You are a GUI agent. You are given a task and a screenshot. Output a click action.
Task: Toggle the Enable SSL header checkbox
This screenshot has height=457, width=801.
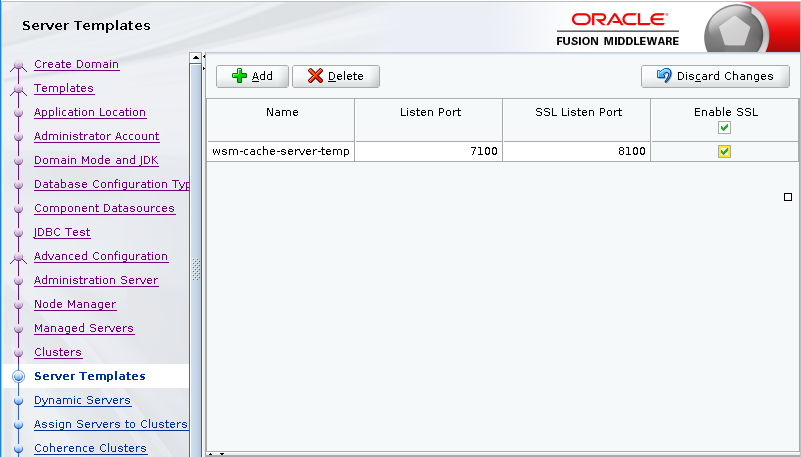click(725, 127)
